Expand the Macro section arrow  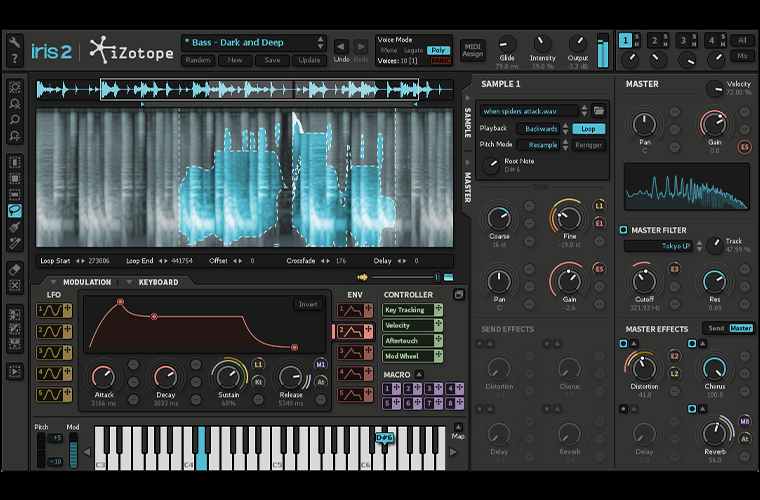419,375
